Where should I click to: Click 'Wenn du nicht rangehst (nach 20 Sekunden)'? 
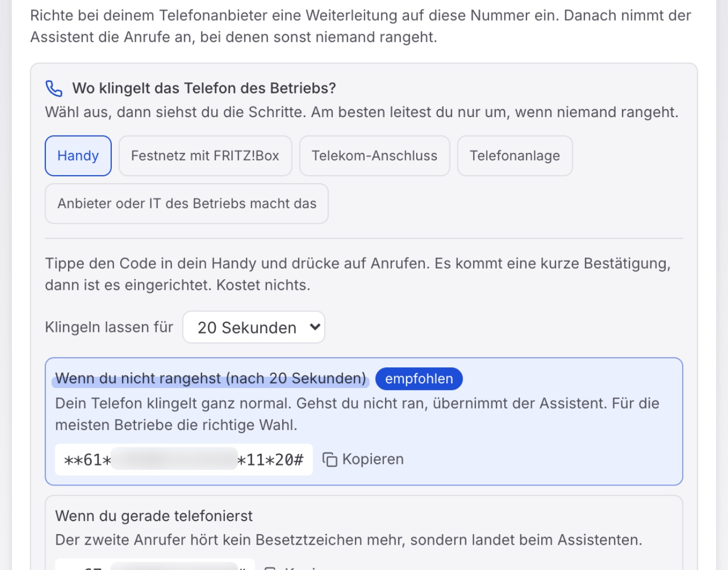pos(210,378)
